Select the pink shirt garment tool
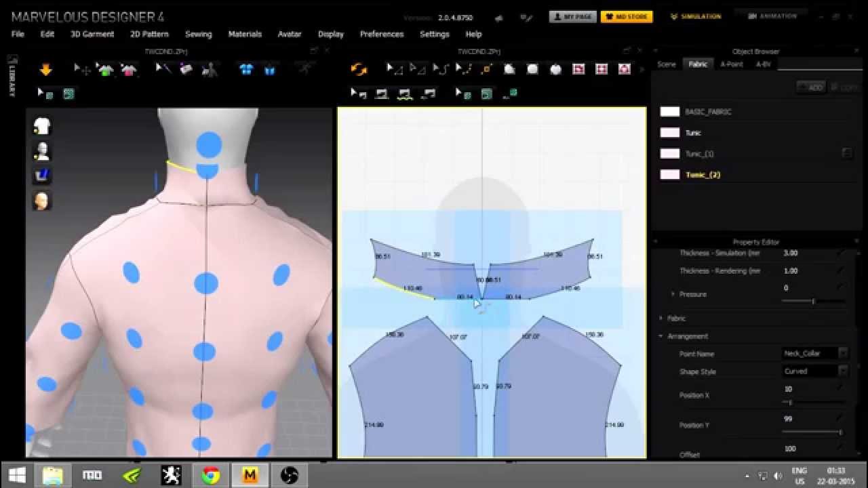Viewport: 868px width, 488px height. (128, 69)
